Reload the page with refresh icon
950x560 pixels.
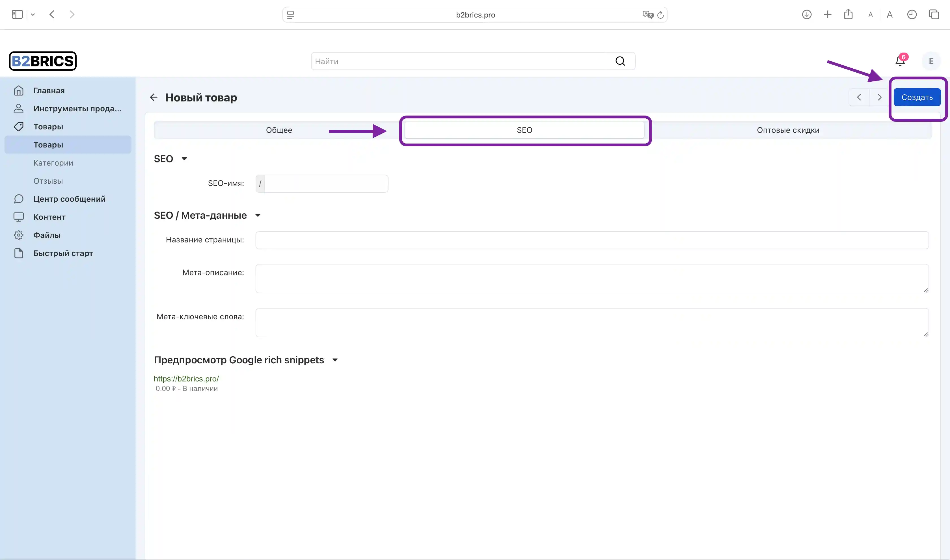660,15
